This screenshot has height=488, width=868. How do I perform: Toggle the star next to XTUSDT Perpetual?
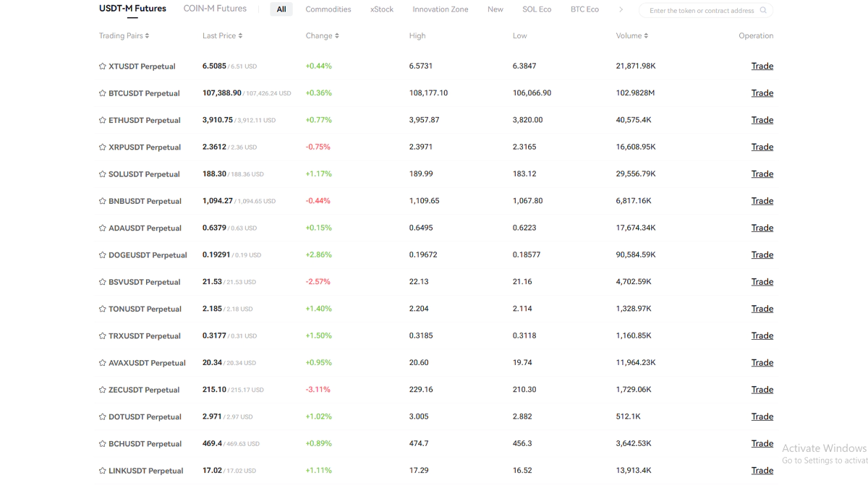pyautogui.click(x=102, y=67)
